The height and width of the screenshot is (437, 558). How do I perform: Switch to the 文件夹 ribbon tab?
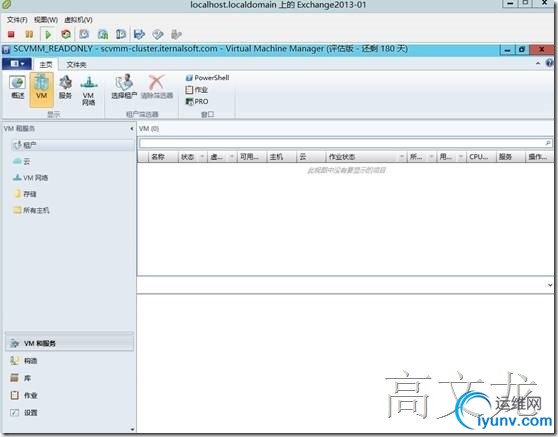[76, 64]
